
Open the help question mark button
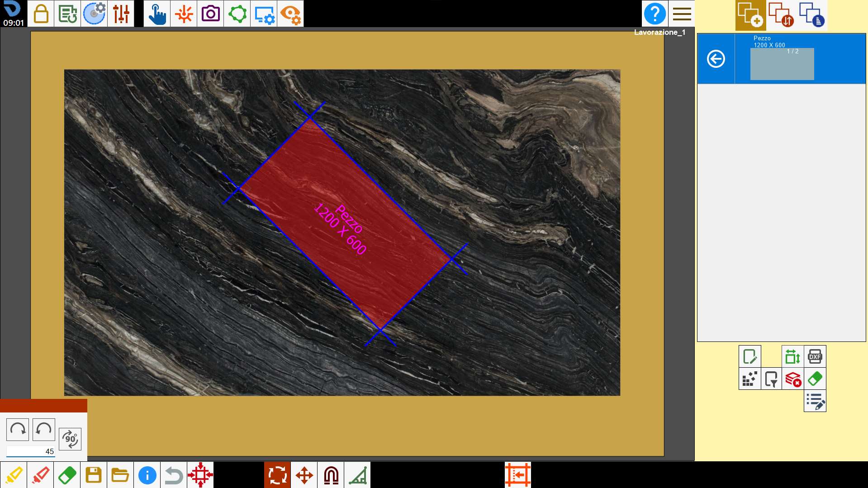[655, 14]
